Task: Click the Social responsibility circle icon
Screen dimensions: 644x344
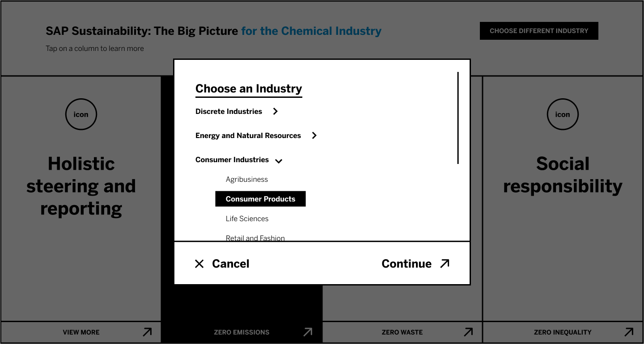Action: tap(563, 114)
